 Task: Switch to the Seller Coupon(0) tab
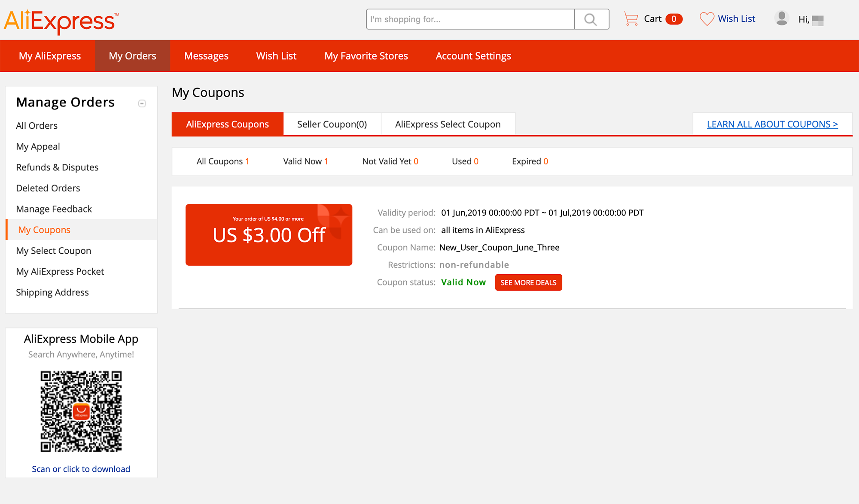[x=332, y=124]
